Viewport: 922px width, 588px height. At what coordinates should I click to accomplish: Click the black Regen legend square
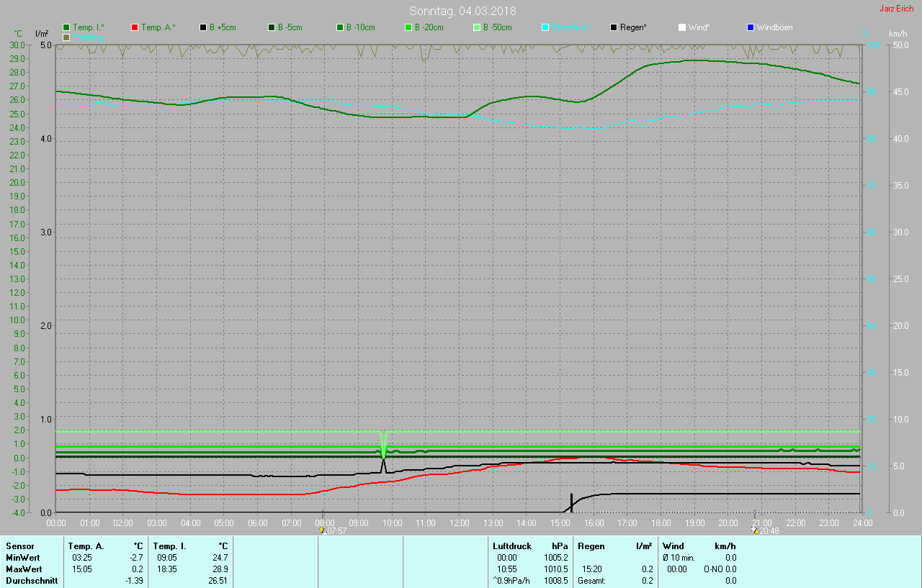tap(614, 27)
